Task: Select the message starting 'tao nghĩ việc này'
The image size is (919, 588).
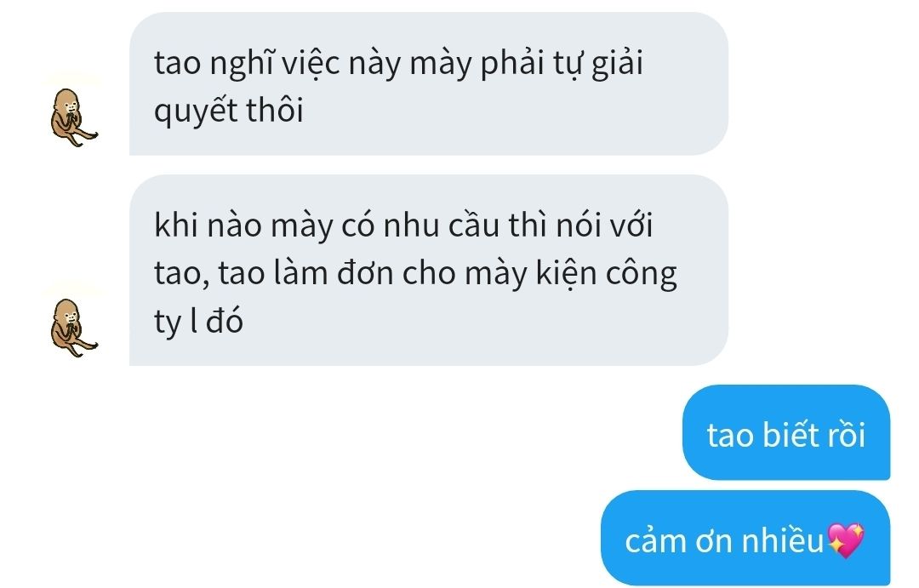Action: coord(428,84)
